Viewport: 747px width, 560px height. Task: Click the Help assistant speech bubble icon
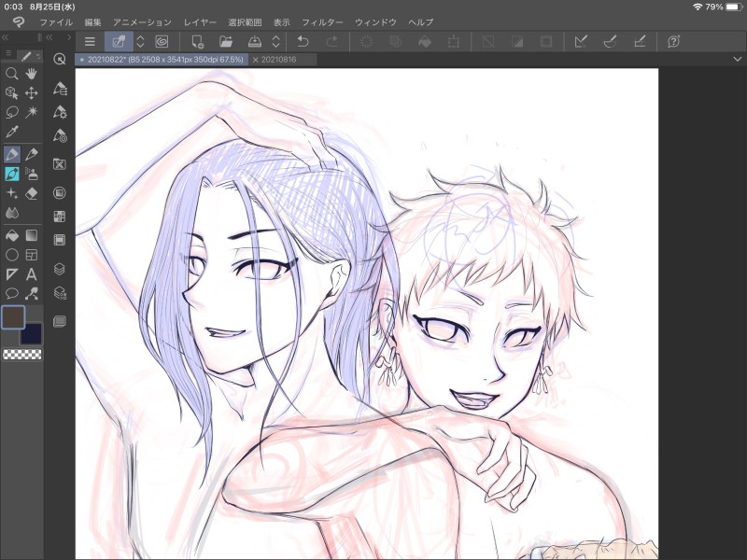pyautogui.click(x=673, y=42)
